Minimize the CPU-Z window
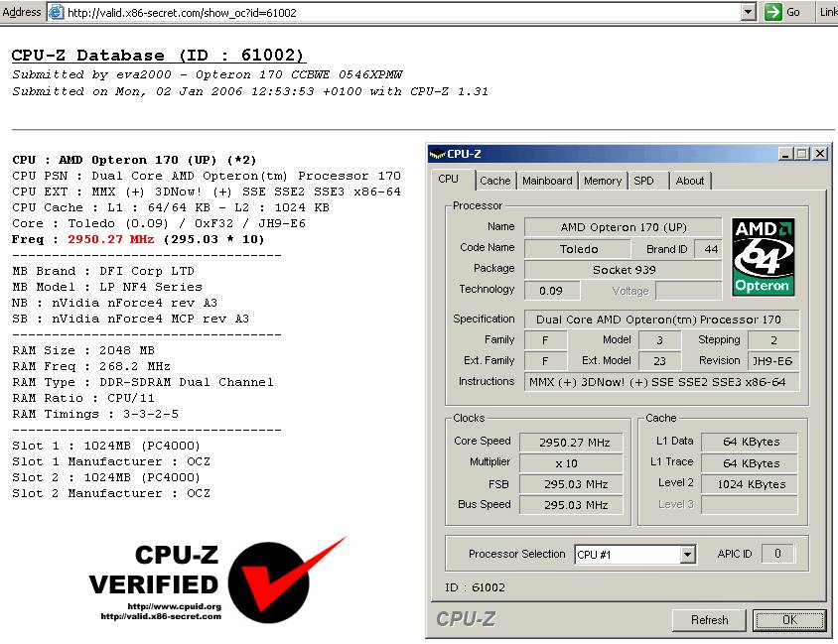838x644 pixels. [785, 154]
